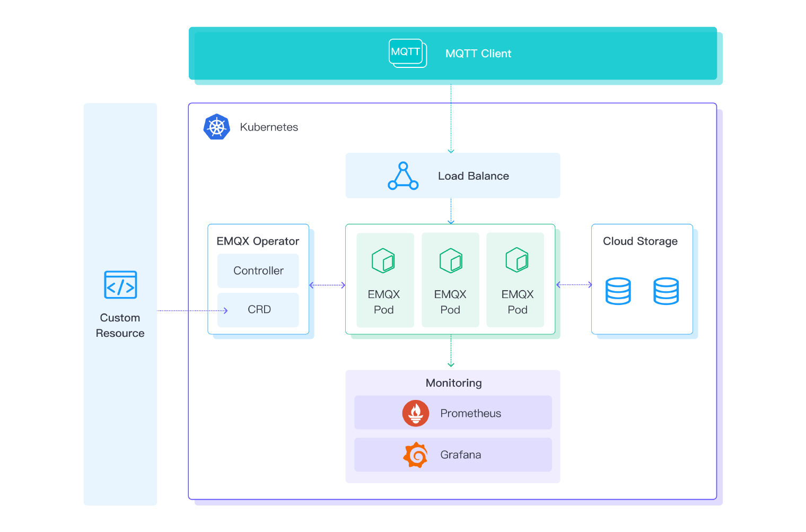The height and width of the screenshot is (532, 806).
Task: Click the Prometheus monitoring bar
Action: click(x=453, y=413)
